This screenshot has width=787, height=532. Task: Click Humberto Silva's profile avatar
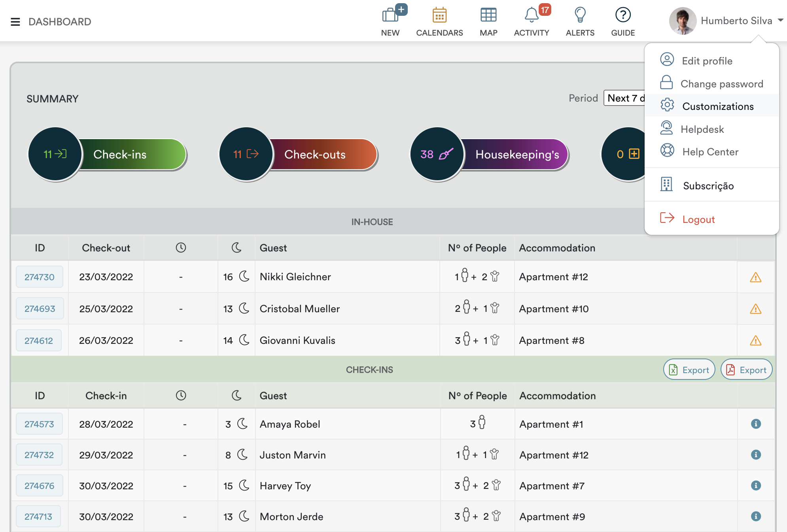coord(683,21)
